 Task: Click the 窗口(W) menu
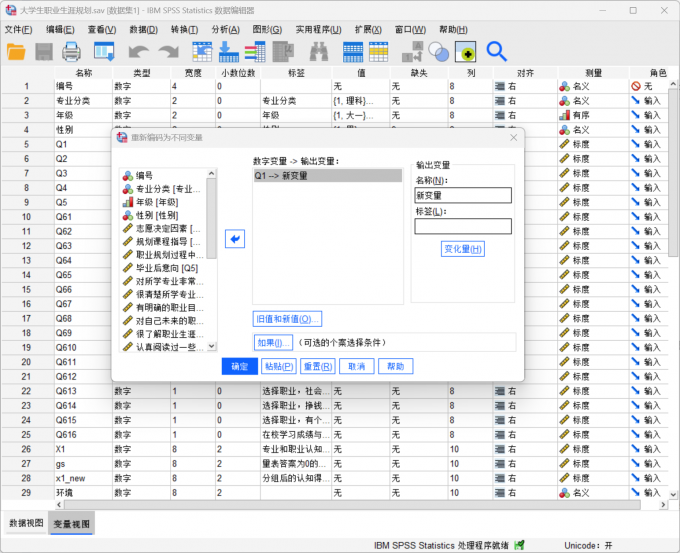click(410, 29)
